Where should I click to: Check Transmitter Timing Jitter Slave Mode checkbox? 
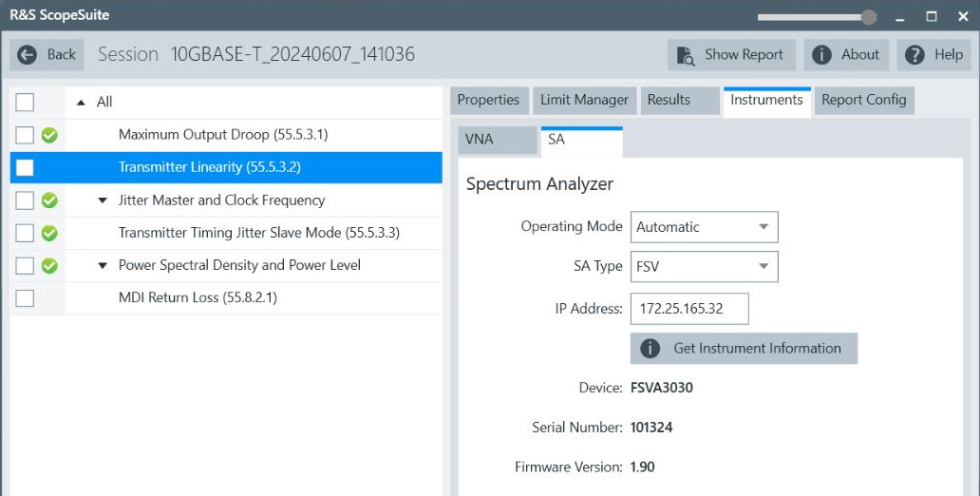click(25, 233)
